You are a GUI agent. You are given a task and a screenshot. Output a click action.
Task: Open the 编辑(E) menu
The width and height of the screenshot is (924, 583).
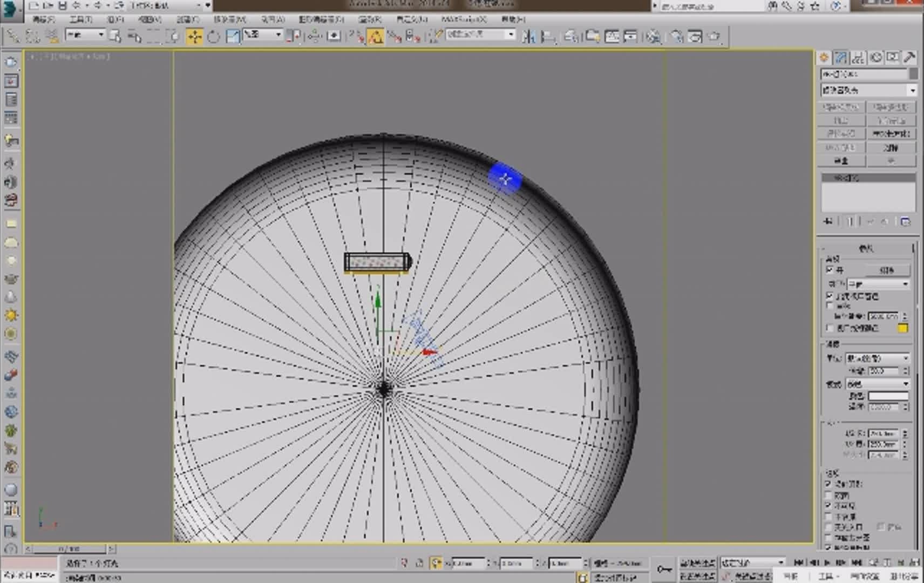tap(44, 19)
